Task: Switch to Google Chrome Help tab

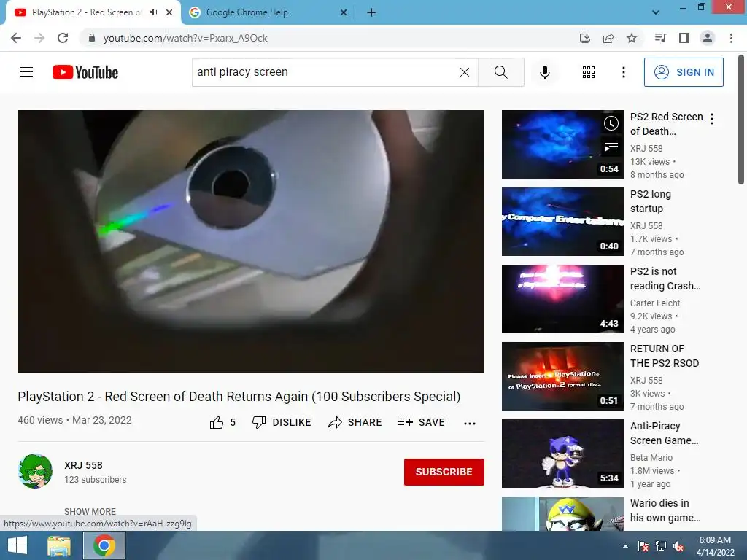Action: click(267, 12)
